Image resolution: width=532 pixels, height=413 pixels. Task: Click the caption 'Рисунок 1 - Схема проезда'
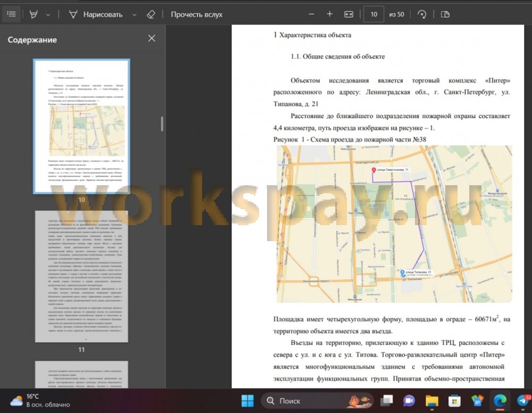pos(350,139)
